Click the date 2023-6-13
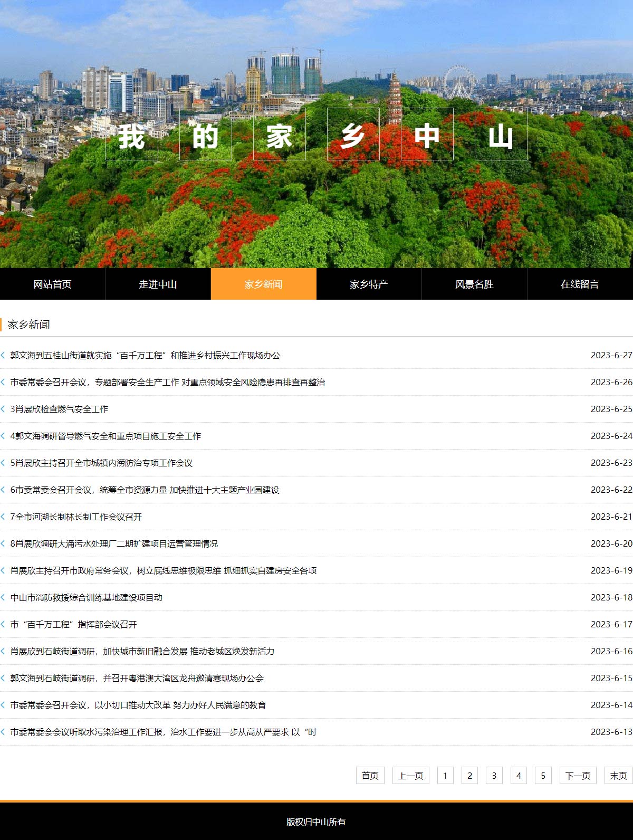The width and height of the screenshot is (633, 840). [611, 732]
